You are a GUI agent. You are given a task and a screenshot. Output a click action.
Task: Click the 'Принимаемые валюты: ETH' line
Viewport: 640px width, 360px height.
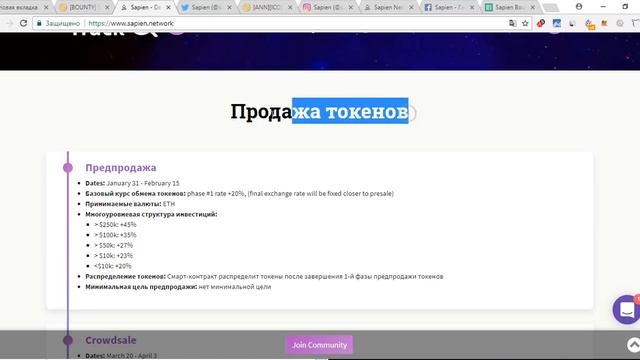tap(130, 204)
